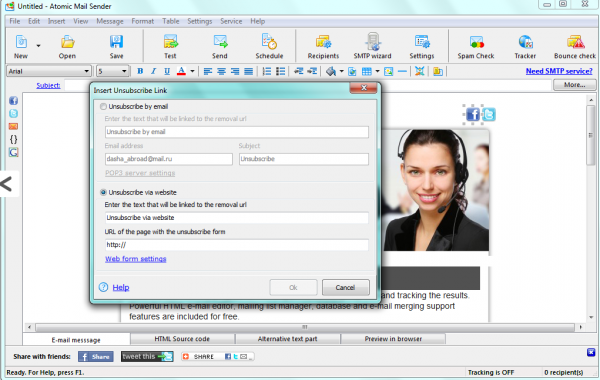Insert a bulleted list
Image resolution: width=600 pixels, height=380 pixels.
[x=280, y=71]
